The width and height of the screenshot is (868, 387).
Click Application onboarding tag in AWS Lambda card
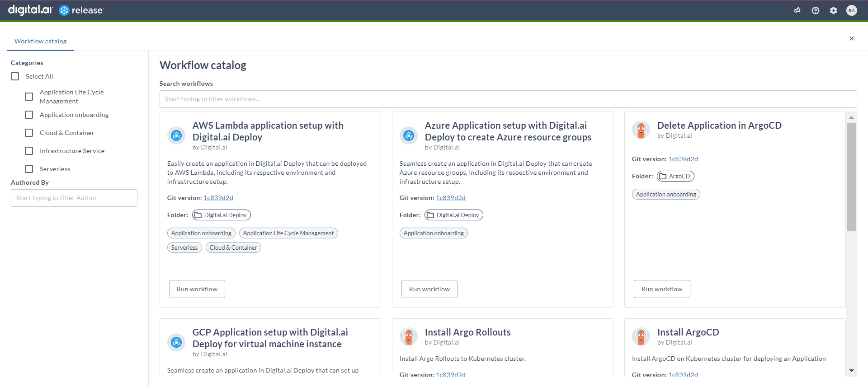point(201,233)
